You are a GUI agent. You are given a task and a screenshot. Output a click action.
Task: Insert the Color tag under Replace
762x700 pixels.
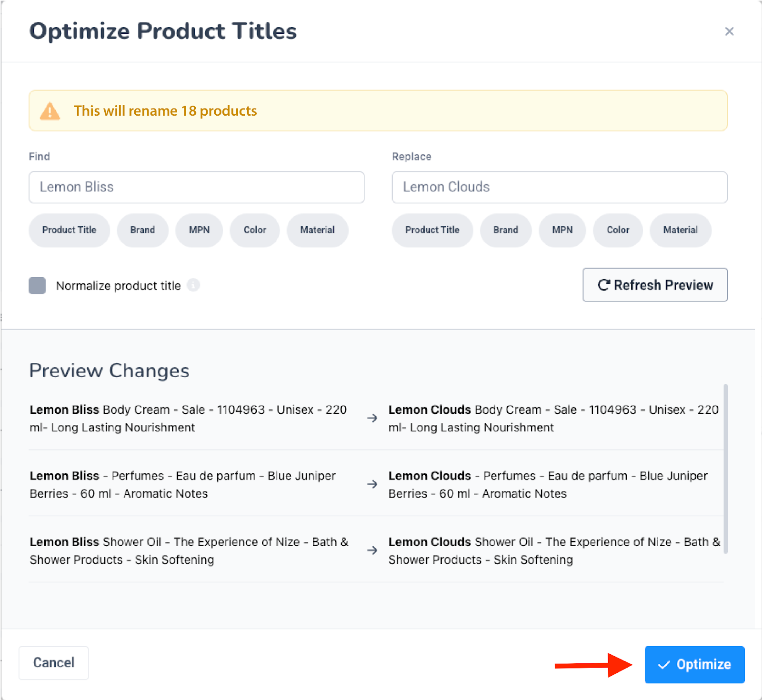(x=618, y=230)
